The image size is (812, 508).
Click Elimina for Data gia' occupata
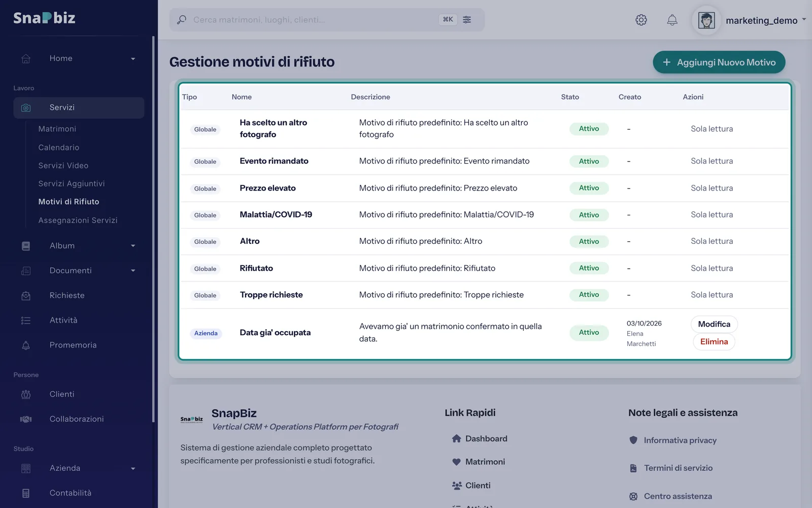click(714, 342)
